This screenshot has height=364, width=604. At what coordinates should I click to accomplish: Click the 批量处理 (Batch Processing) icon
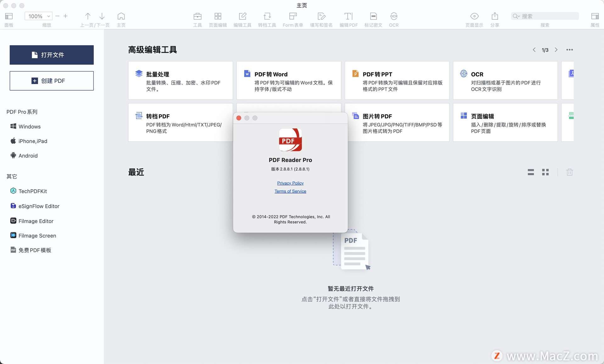click(x=139, y=73)
